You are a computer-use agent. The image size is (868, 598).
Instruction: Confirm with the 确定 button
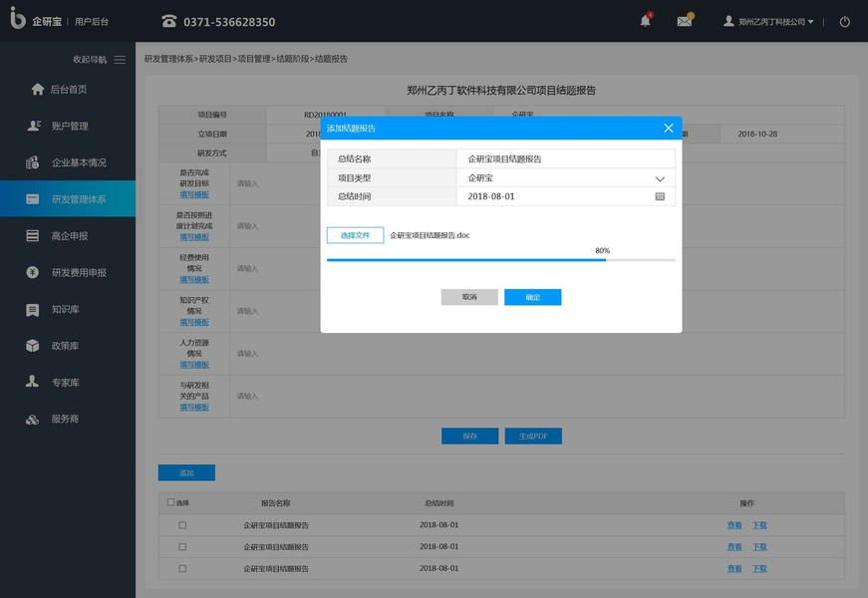coord(532,297)
